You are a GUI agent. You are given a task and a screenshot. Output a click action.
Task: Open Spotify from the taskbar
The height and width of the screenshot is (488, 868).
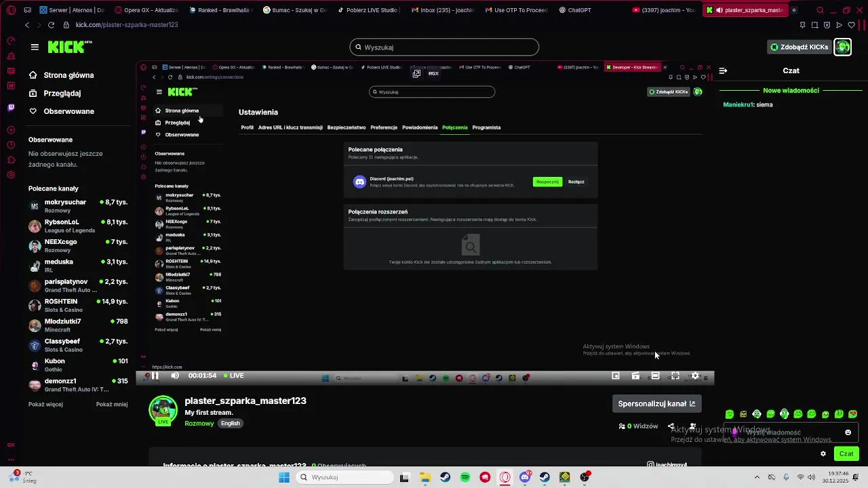click(465, 477)
